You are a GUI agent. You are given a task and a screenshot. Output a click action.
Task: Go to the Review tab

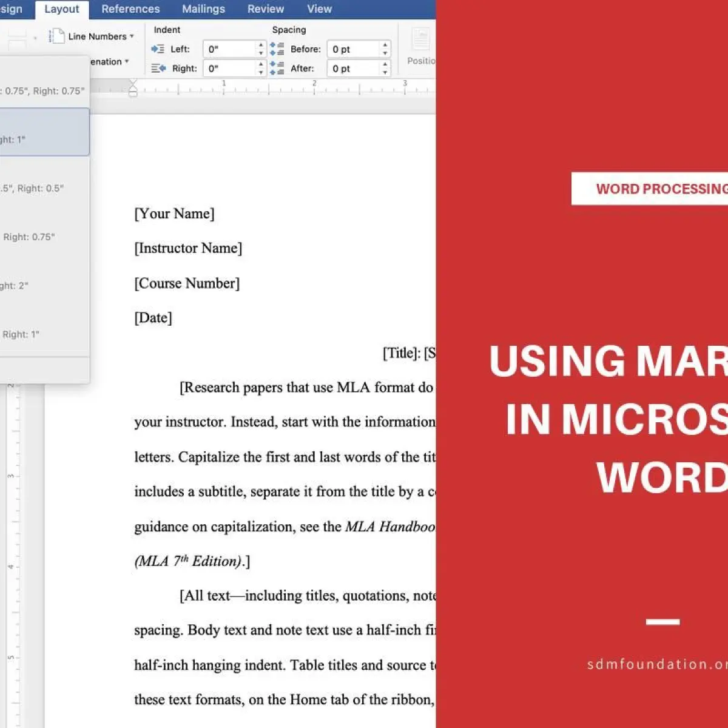point(265,9)
